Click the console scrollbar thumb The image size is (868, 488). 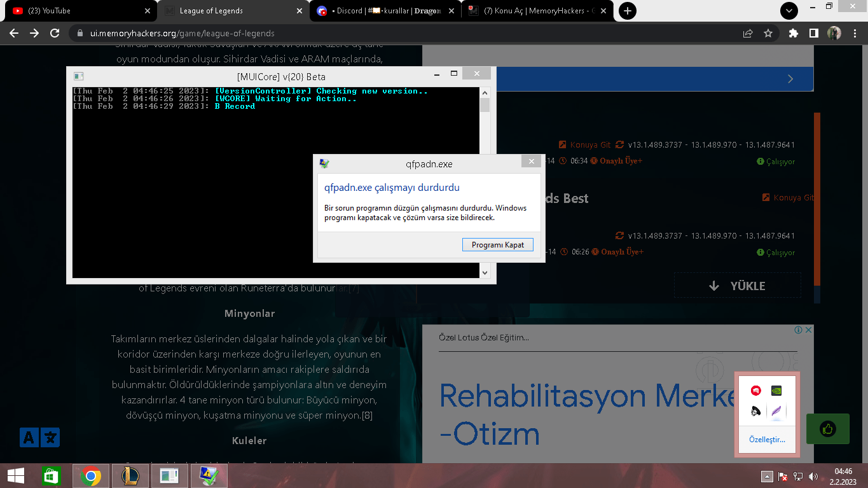coord(485,105)
